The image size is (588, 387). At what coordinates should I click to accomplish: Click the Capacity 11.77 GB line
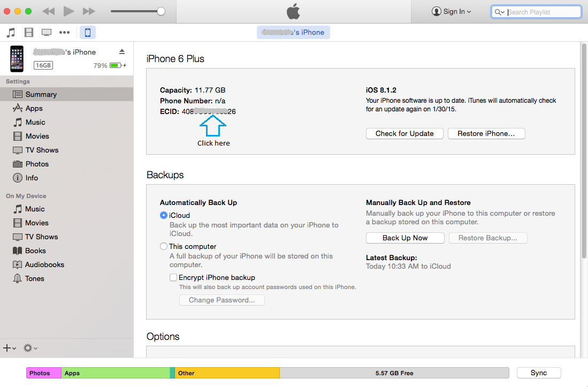[193, 90]
